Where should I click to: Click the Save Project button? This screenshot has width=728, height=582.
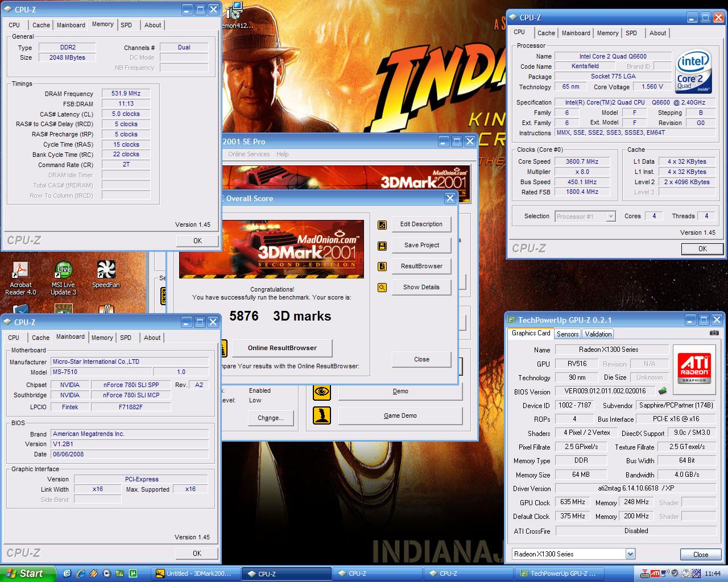(421, 246)
